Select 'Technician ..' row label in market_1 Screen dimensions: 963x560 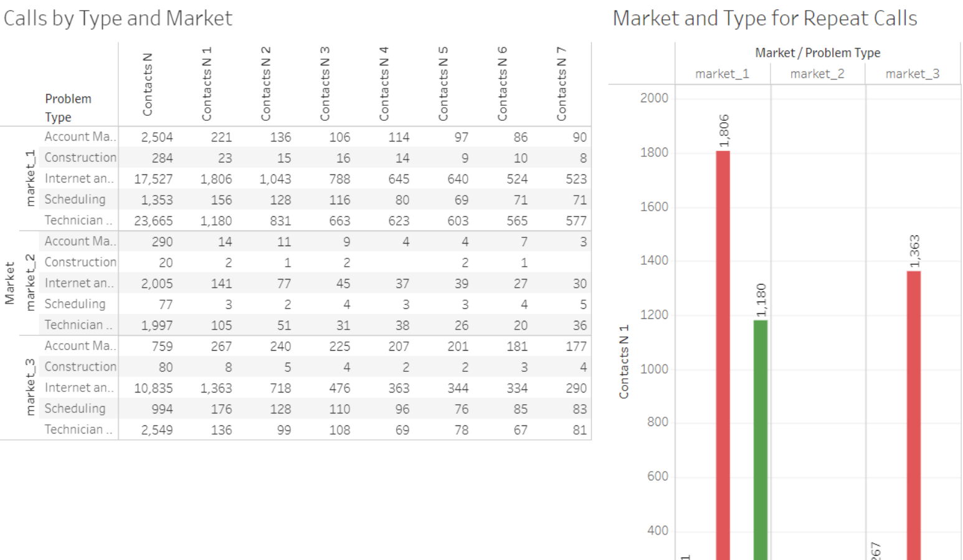[78, 220]
